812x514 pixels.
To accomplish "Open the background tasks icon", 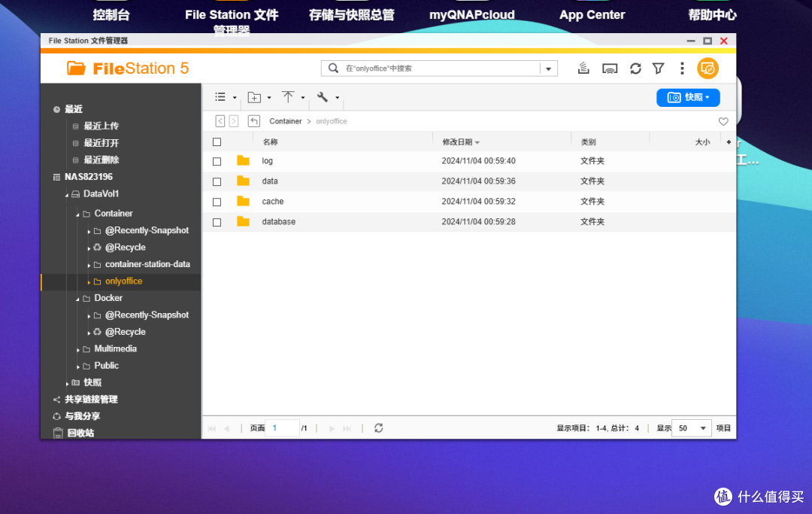I will [x=583, y=68].
